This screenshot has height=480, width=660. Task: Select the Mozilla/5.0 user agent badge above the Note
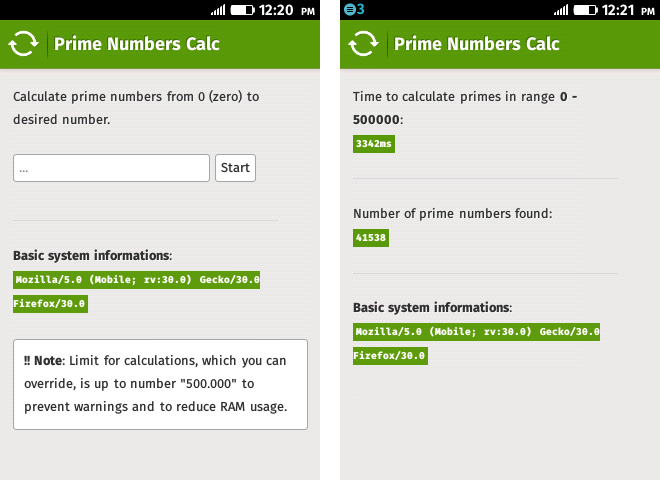pos(137,281)
